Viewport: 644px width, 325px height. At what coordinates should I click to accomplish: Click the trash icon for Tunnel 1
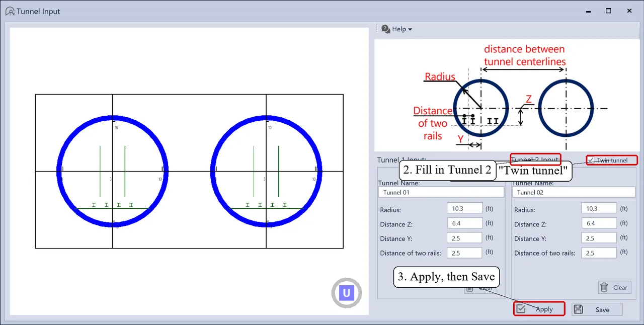pos(469,288)
